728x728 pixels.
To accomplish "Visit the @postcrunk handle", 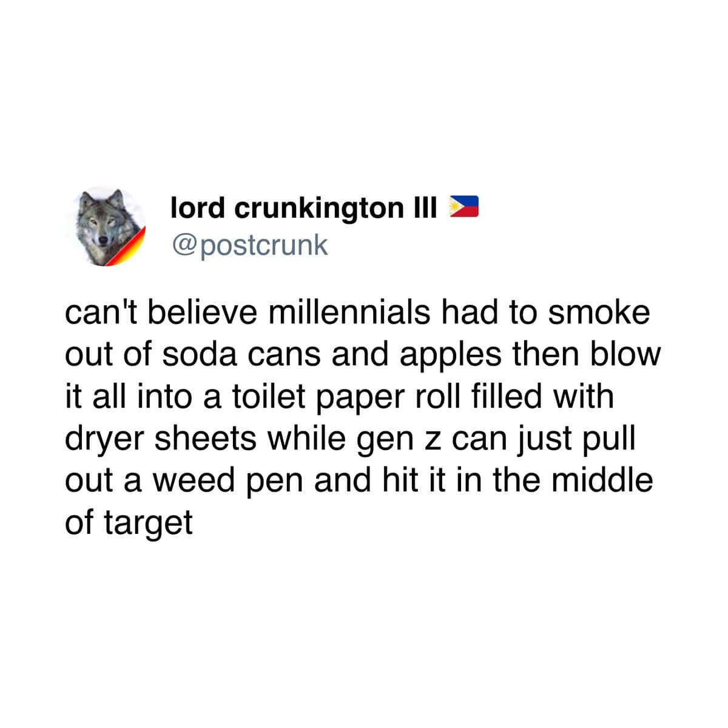I will [x=249, y=245].
